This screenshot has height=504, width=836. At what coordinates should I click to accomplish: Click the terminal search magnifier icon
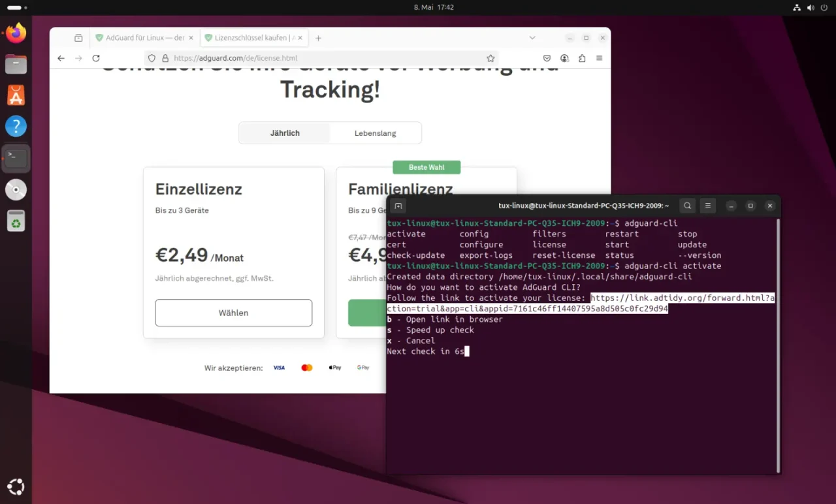[x=687, y=206]
